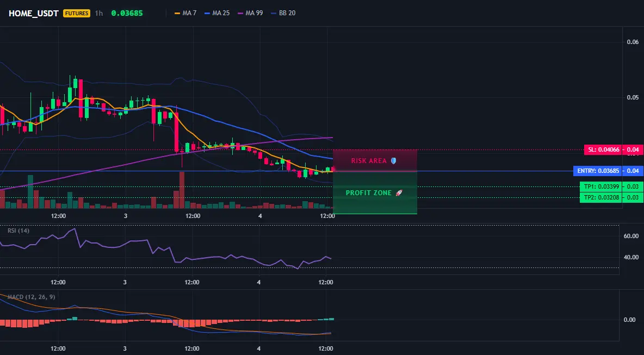Toggle the MA 7 legend entry
This screenshot has height=355, width=644.
(x=185, y=13)
